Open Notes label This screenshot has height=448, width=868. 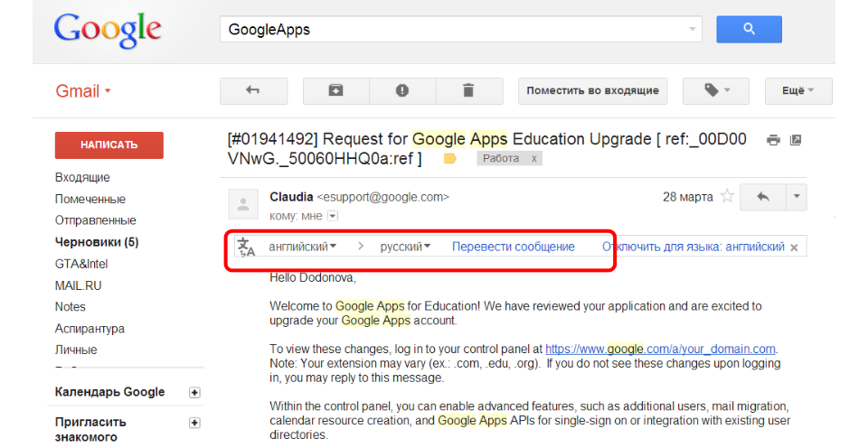tap(71, 307)
